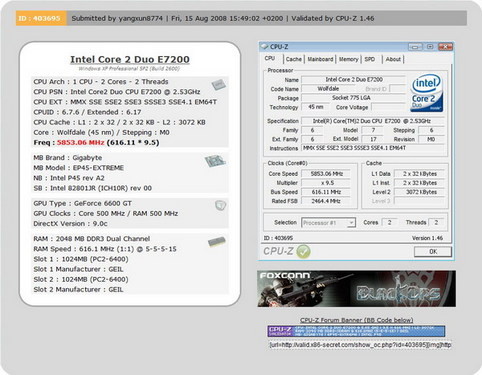Click the SB : Intel 82801JR (ICH10R) line
The height and width of the screenshot is (375, 482).
[92, 188]
